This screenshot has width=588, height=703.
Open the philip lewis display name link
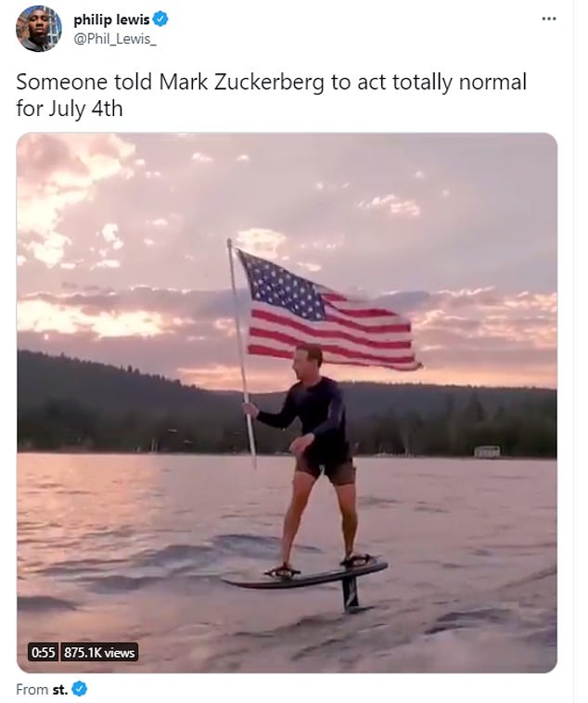coord(111,19)
